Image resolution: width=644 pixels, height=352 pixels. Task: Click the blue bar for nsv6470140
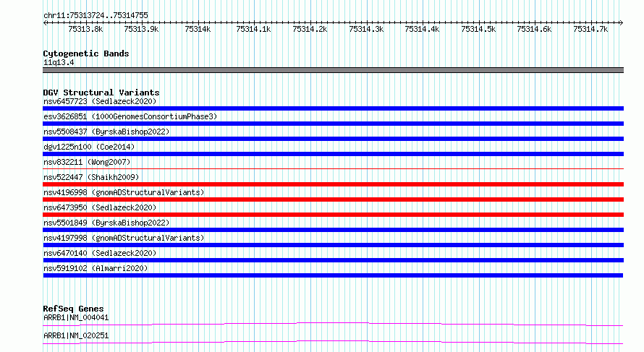click(x=333, y=260)
